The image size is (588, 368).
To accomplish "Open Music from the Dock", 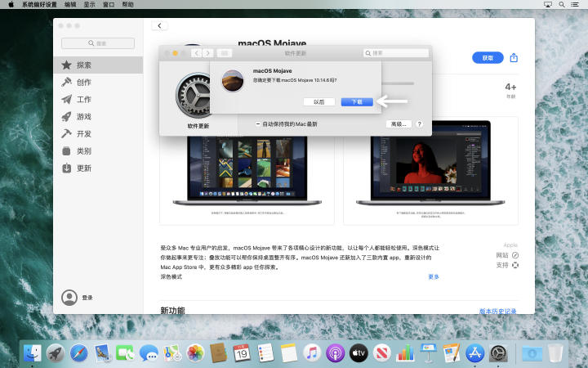I will coord(312,353).
